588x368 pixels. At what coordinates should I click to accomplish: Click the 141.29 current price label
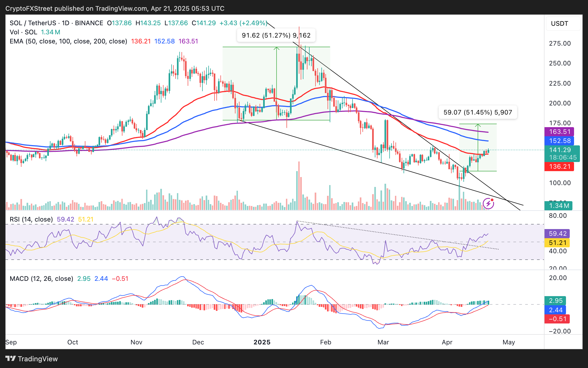tap(560, 150)
